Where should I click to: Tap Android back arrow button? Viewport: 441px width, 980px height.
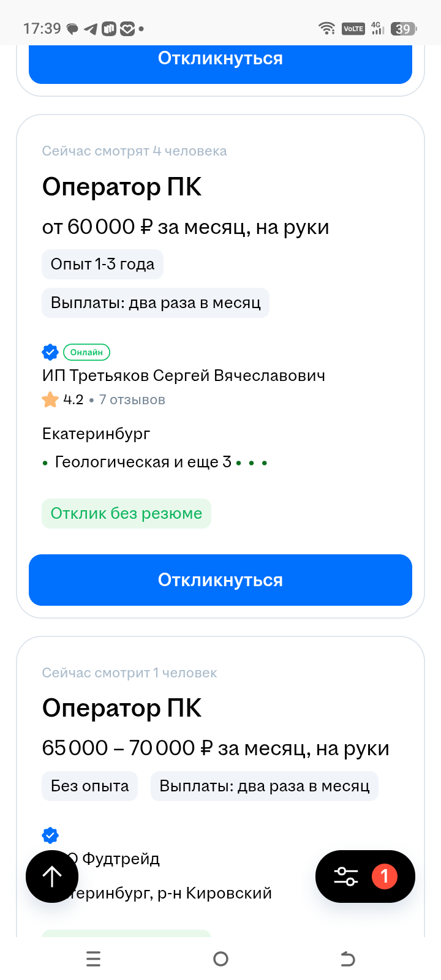(x=347, y=959)
